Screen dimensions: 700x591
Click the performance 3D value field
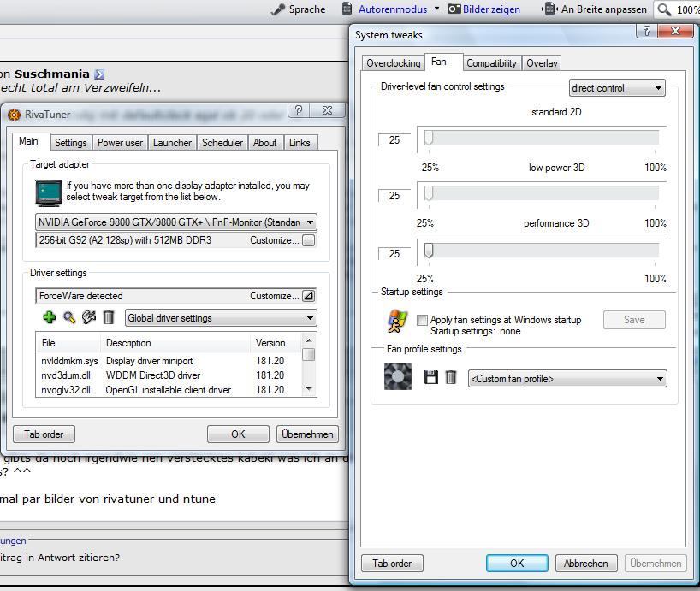[394, 253]
